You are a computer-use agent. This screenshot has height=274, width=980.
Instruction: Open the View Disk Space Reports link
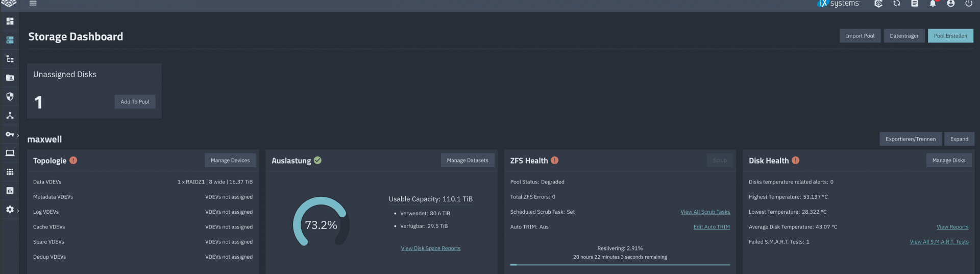(x=431, y=248)
